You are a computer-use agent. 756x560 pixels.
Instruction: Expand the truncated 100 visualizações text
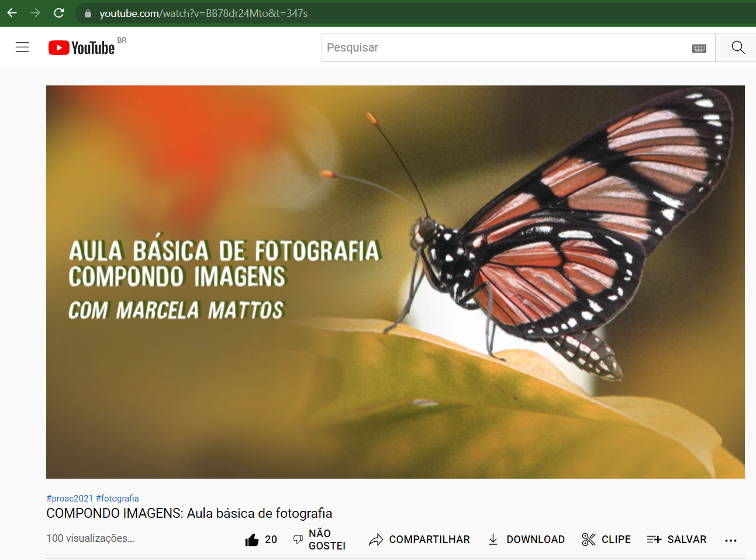pos(91,538)
